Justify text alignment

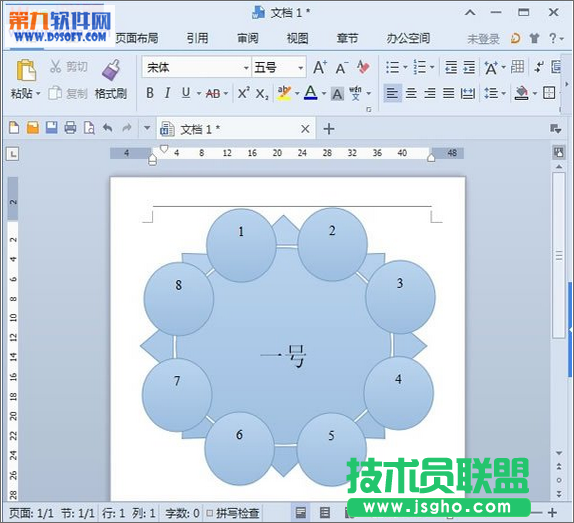coord(449,94)
